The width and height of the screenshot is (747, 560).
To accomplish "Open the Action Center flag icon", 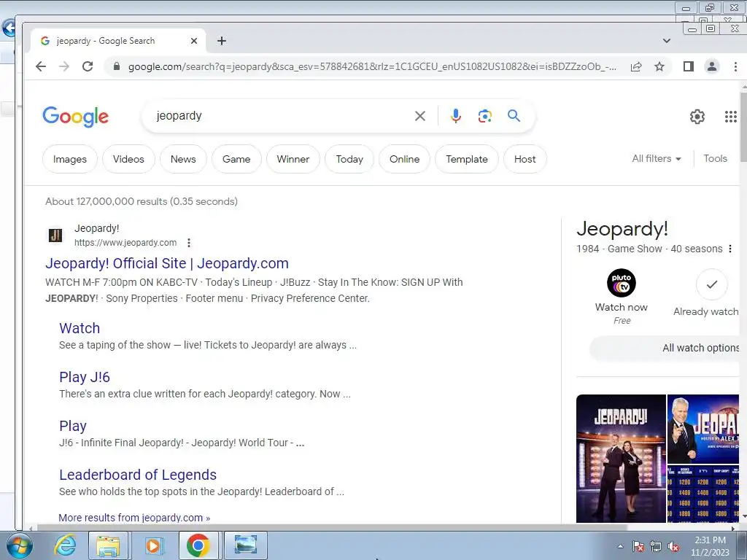I will (638, 546).
